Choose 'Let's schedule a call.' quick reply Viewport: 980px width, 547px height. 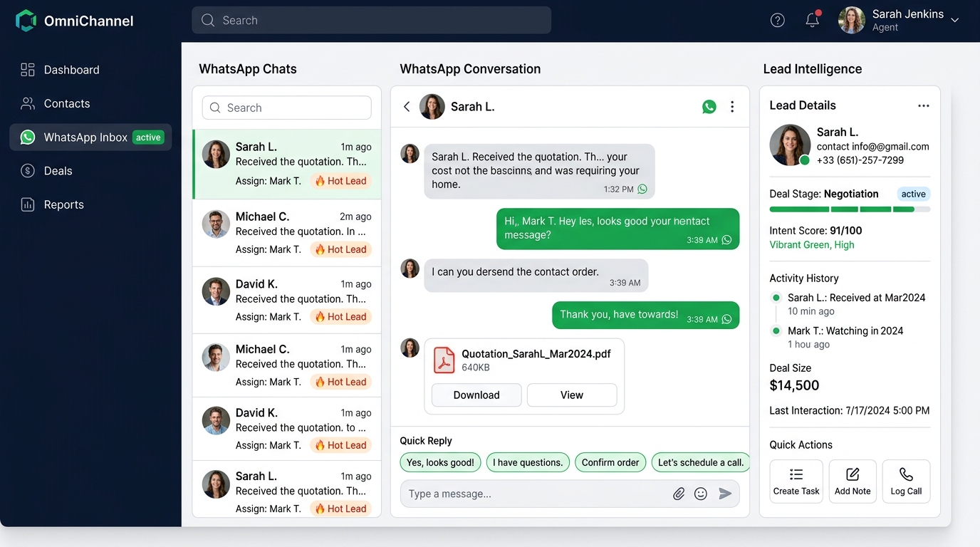pyautogui.click(x=701, y=462)
